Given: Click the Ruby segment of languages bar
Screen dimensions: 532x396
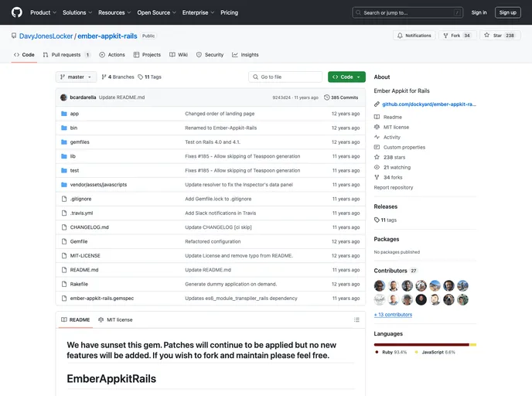Looking at the screenshot, I should (x=421, y=344).
